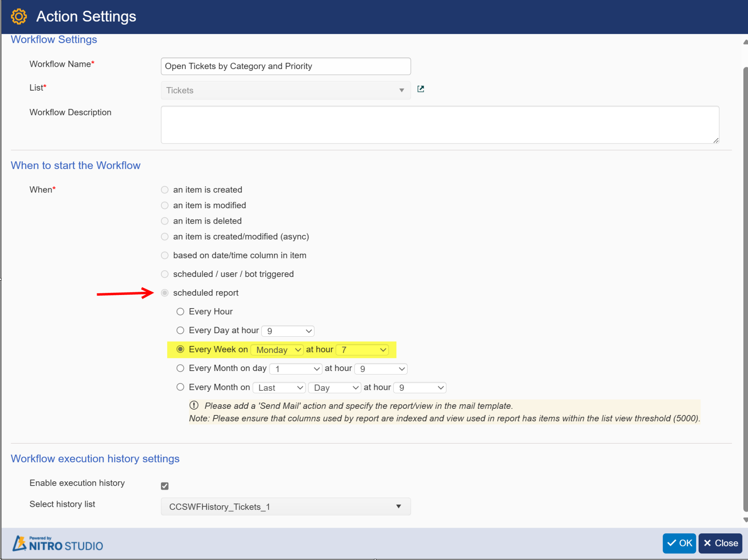The image size is (748, 560).
Task: Click the vertical scrollbar thumb
Action: 745,289
